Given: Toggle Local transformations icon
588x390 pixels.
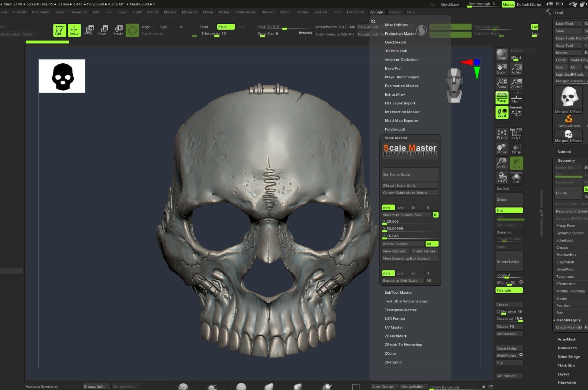Looking at the screenshot, I should [502, 112].
